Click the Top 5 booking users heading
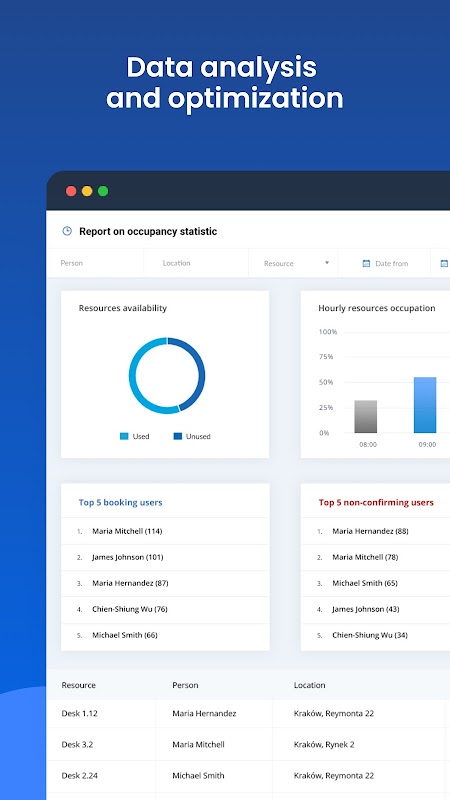This screenshot has height=800, width=450. (x=120, y=503)
